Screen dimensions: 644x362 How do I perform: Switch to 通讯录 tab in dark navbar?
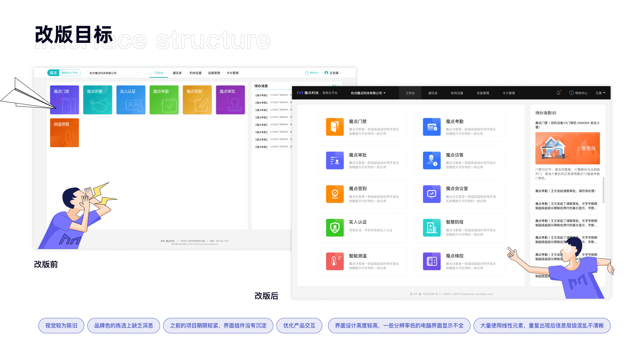(432, 93)
